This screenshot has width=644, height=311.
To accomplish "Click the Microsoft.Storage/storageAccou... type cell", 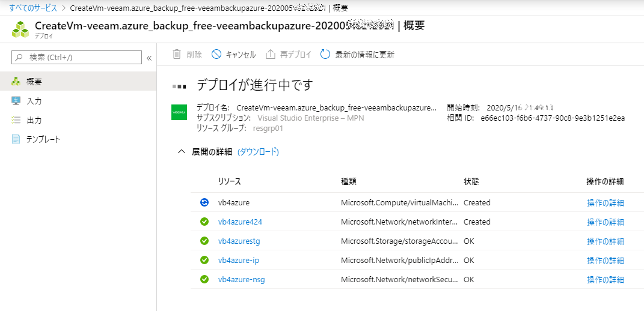I will pyautogui.click(x=400, y=241).
